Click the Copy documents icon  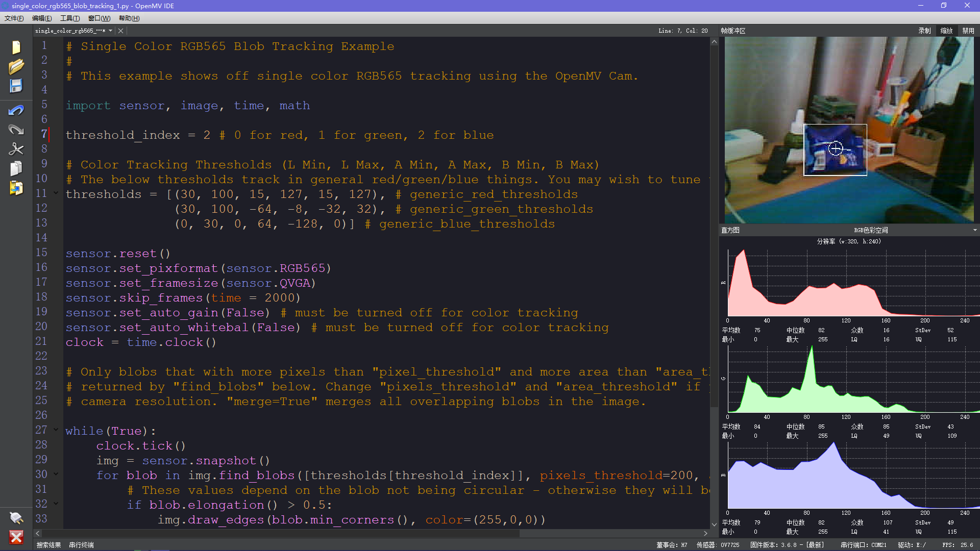click(x=16, y=168)
